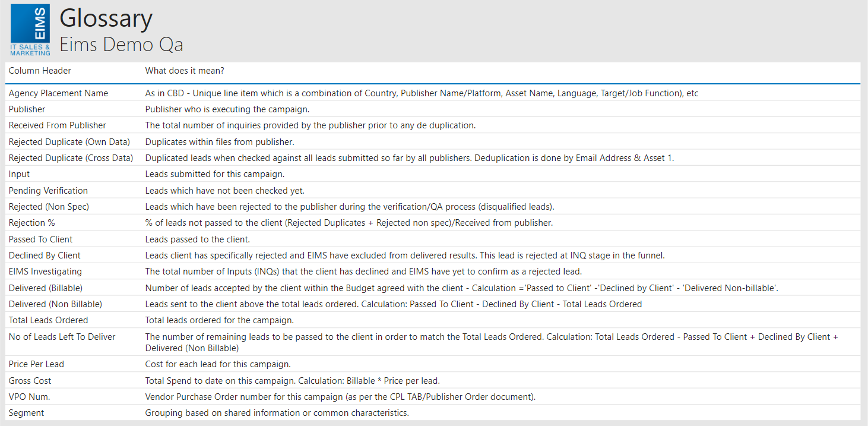Click the Gross Cost calculation description

click(293, 381)
